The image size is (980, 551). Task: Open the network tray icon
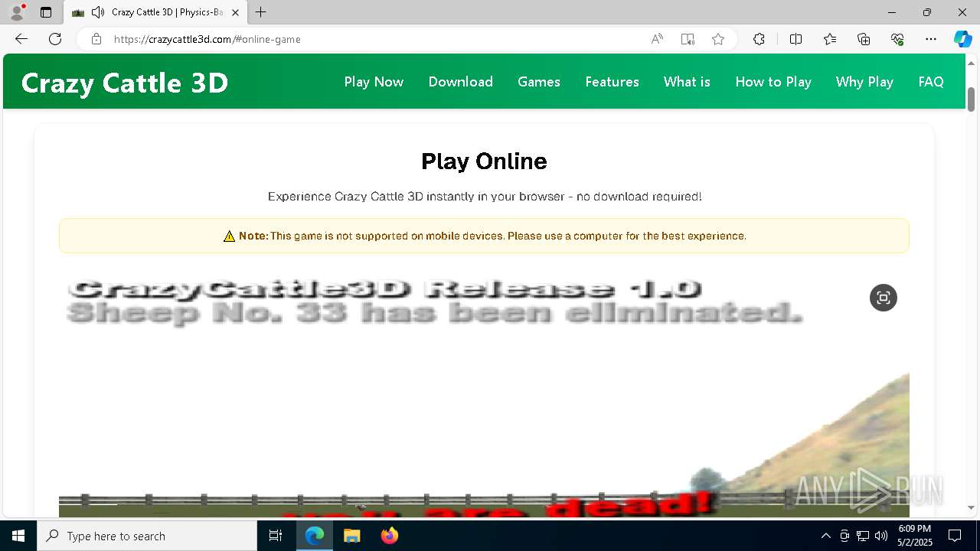(x=863, y=536)
